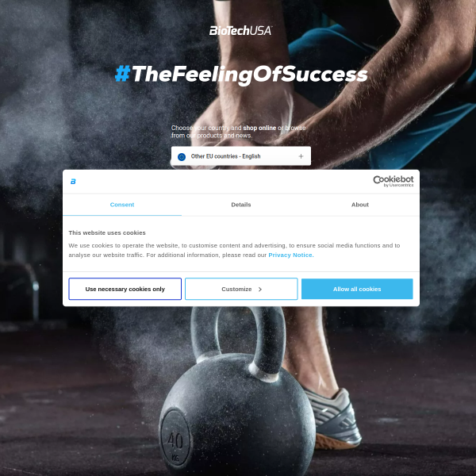Click the chevron arrow beside Customize
Viewport: 476px width, 476px height.
(260, 290)
